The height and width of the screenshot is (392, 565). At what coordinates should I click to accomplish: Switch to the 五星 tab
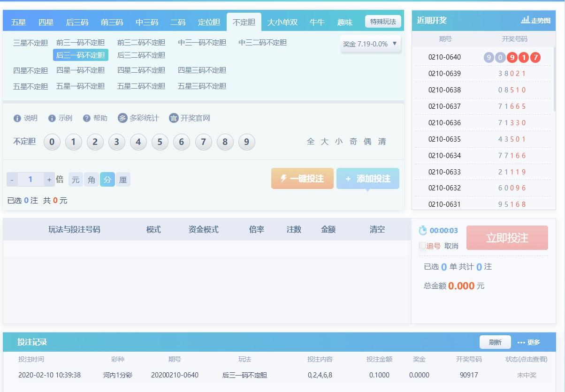19,22
